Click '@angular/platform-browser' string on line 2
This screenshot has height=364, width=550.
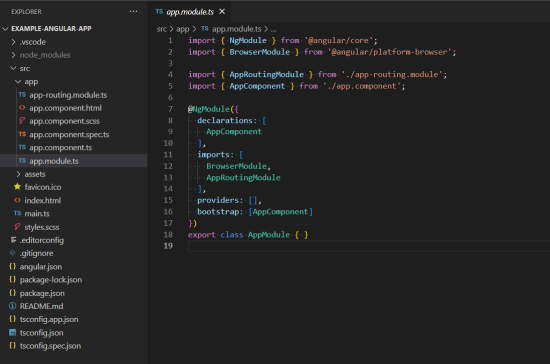389,52
